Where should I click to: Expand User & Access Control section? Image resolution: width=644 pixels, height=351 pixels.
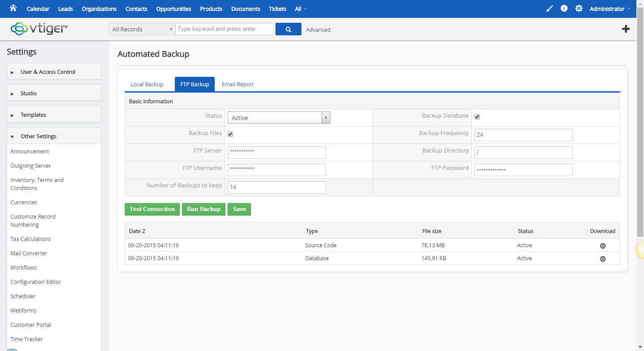tap(54, 72)
